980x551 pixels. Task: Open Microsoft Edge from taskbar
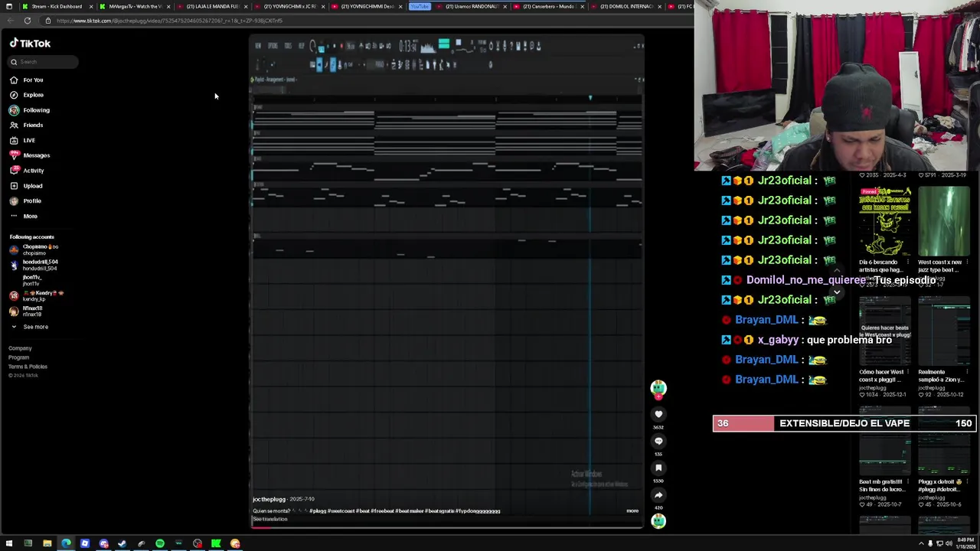tap(66, 543)
